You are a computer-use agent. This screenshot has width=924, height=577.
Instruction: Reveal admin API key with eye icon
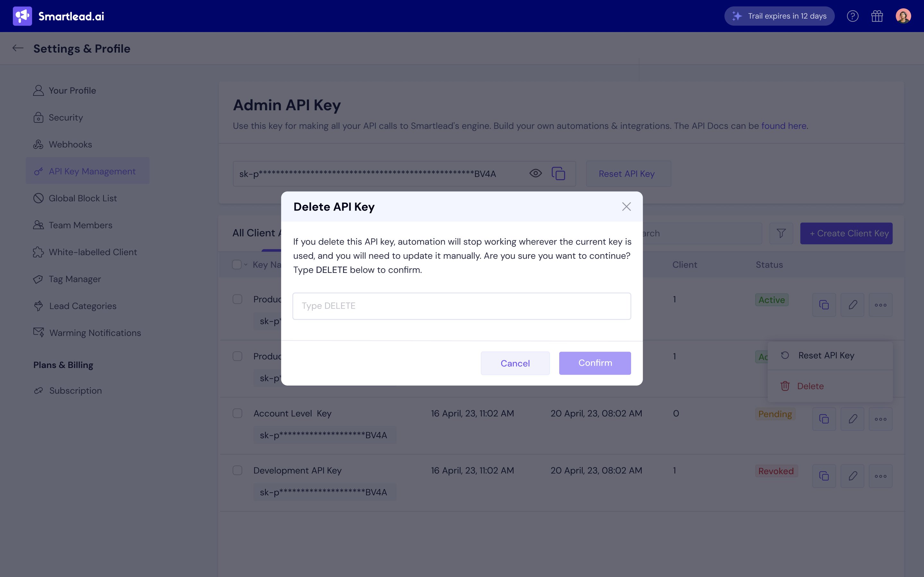(x=535, y=174)
